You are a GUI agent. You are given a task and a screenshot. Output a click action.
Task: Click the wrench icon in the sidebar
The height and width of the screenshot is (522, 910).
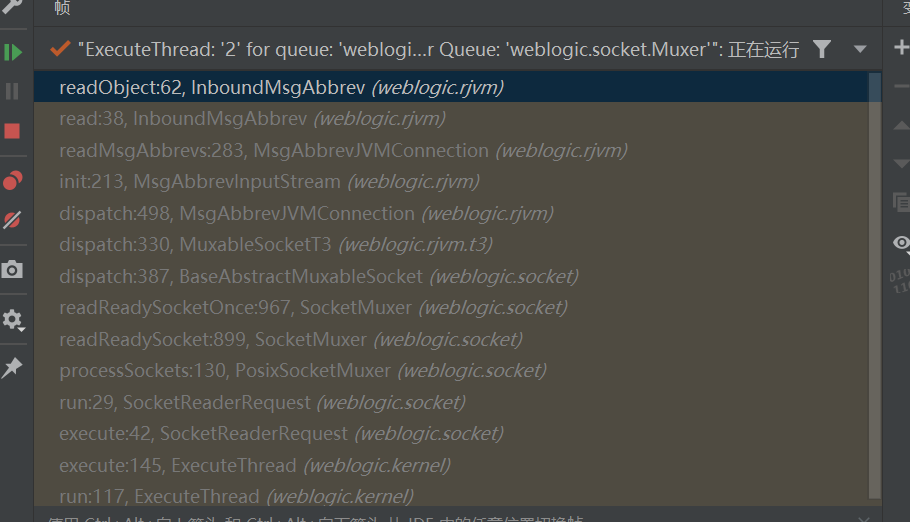point(12,6)
